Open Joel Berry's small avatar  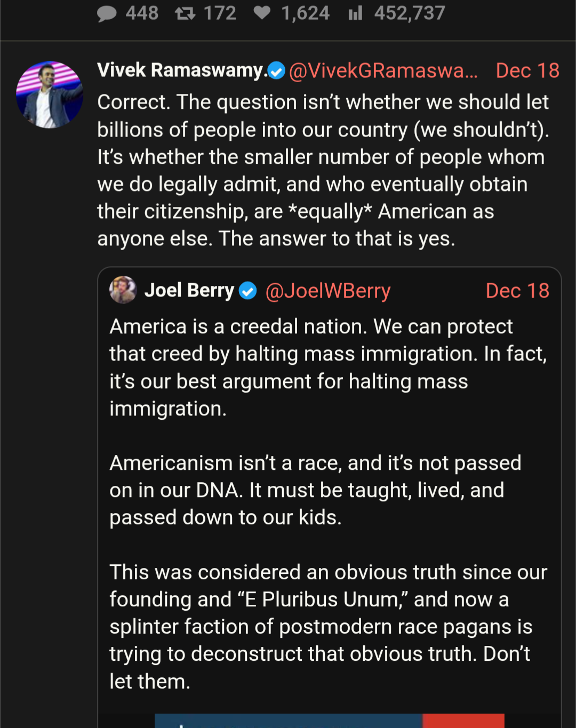click(x=123, y=290)
